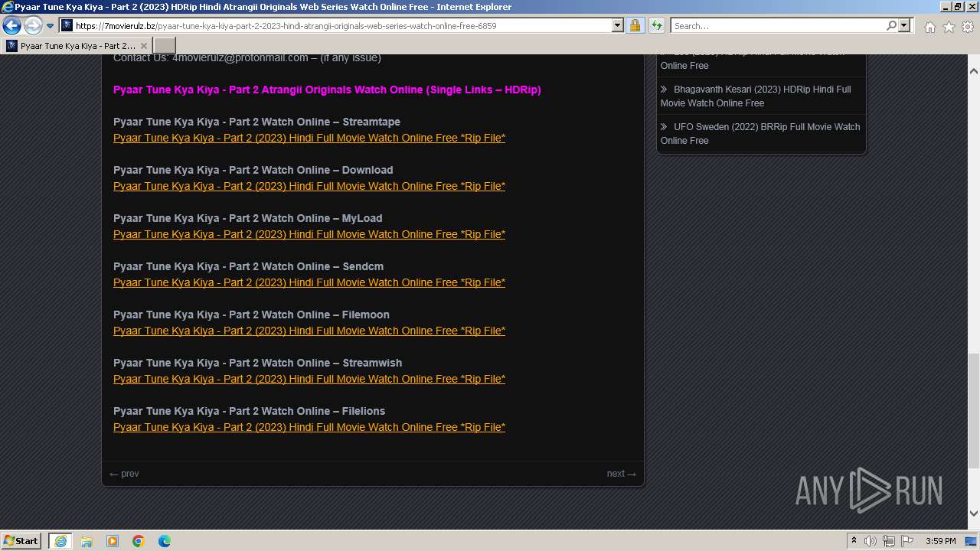Open the Home icon
Screen dimensions: 980x551
(x=929, y=27)
